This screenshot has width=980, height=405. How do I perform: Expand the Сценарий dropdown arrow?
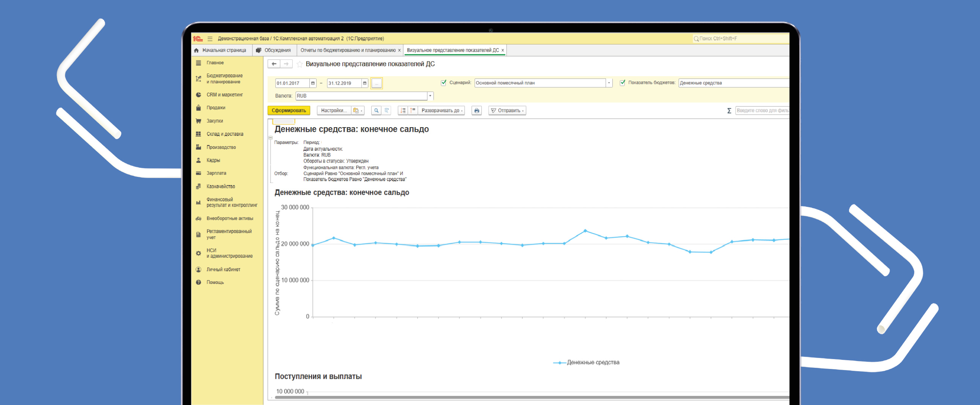point(609,83)
